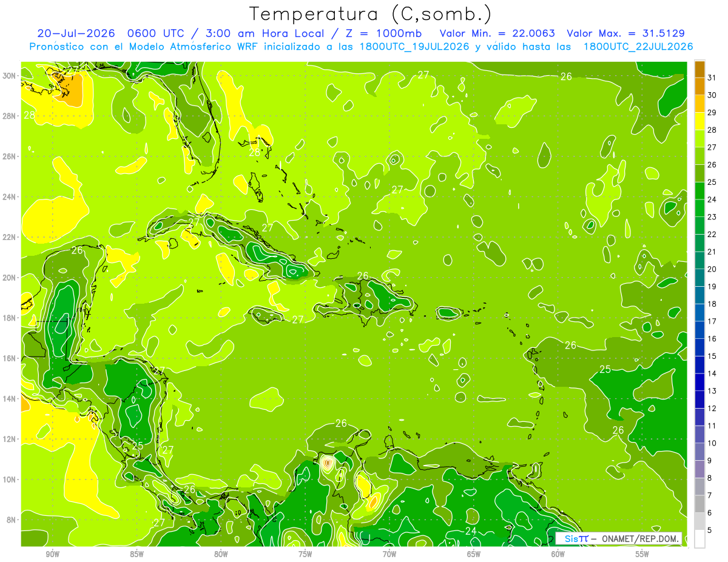Click legend value 21
Viewport: 728px width, 562px height.
(x=712, y=252)
